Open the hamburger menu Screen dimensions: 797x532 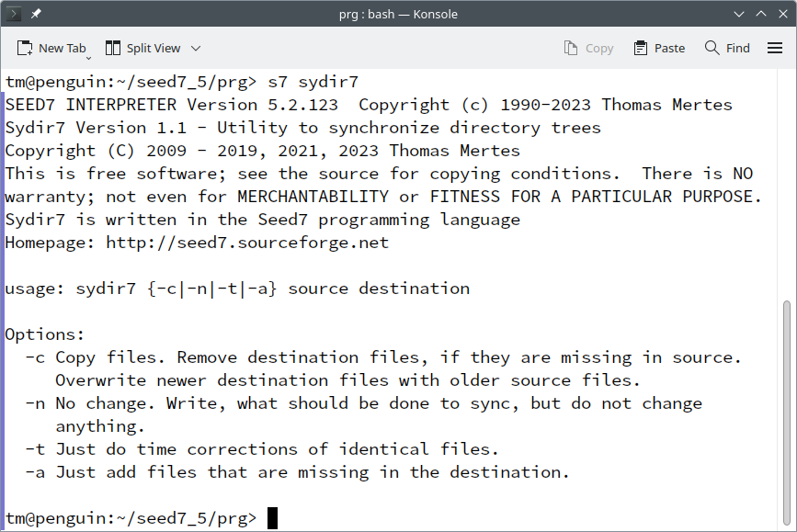[775, 49]
